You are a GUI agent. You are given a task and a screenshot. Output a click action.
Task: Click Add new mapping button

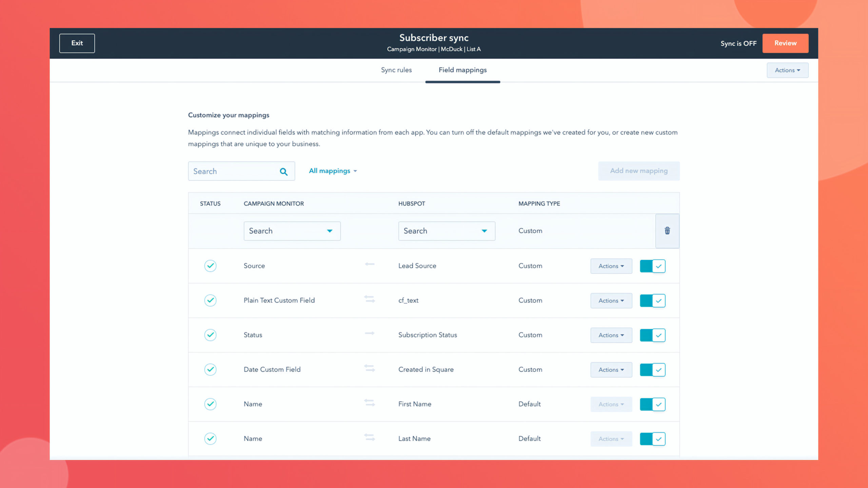click(639, 171)
